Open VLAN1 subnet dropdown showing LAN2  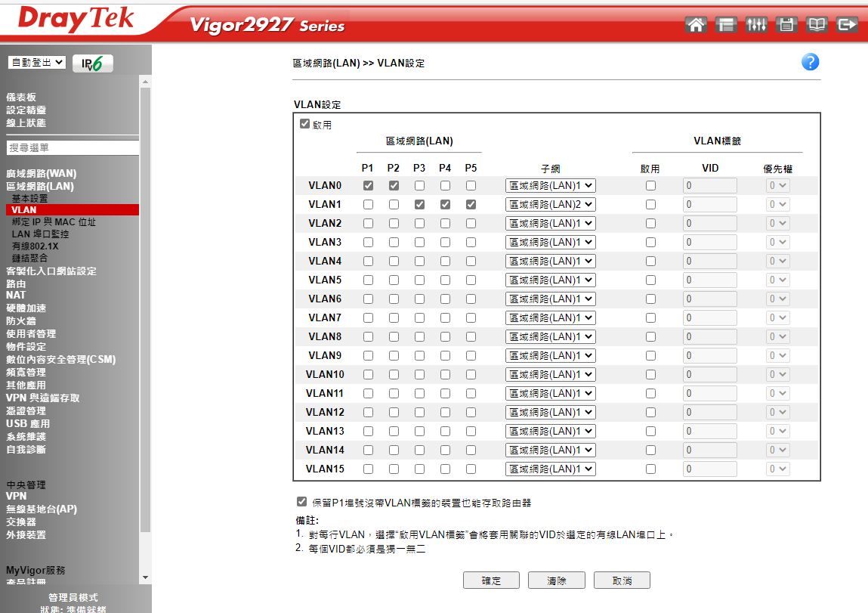click(x=551, y=204)
